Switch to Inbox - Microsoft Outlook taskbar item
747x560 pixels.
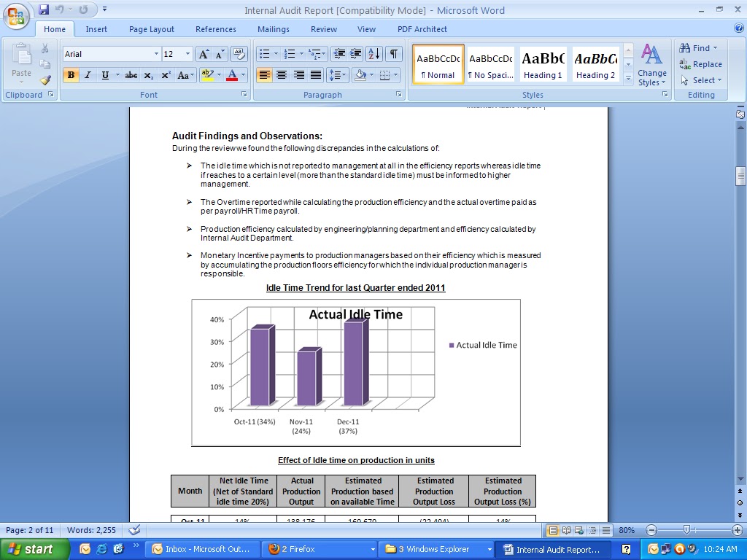203,549
